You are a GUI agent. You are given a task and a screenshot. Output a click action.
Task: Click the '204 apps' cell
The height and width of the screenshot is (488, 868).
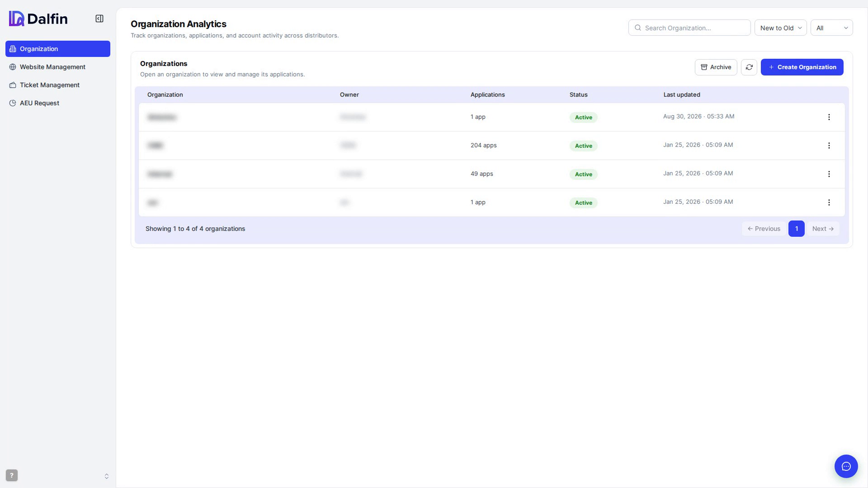[x=484, y=145]
